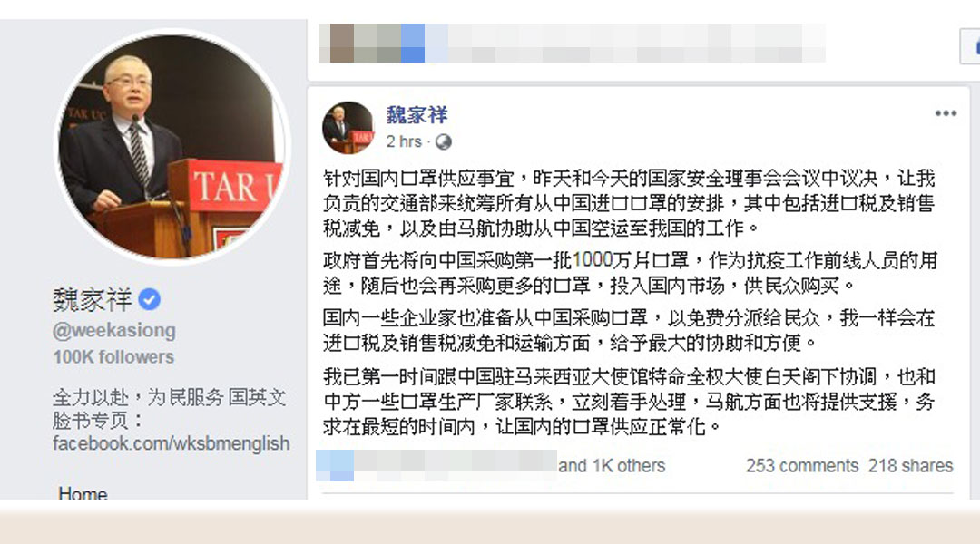Screen dimensions: 980x544
Task: Click the blue verified badge
Action: 149,300
